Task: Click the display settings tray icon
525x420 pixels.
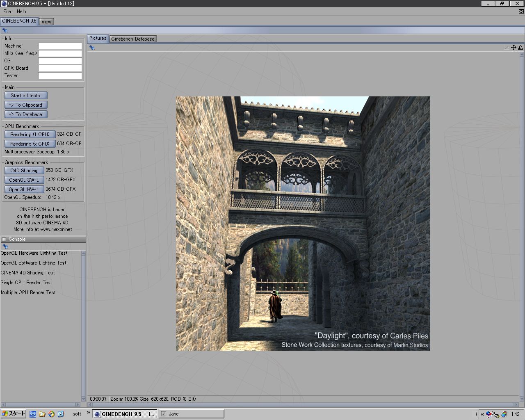Action: tap(504, 414)
